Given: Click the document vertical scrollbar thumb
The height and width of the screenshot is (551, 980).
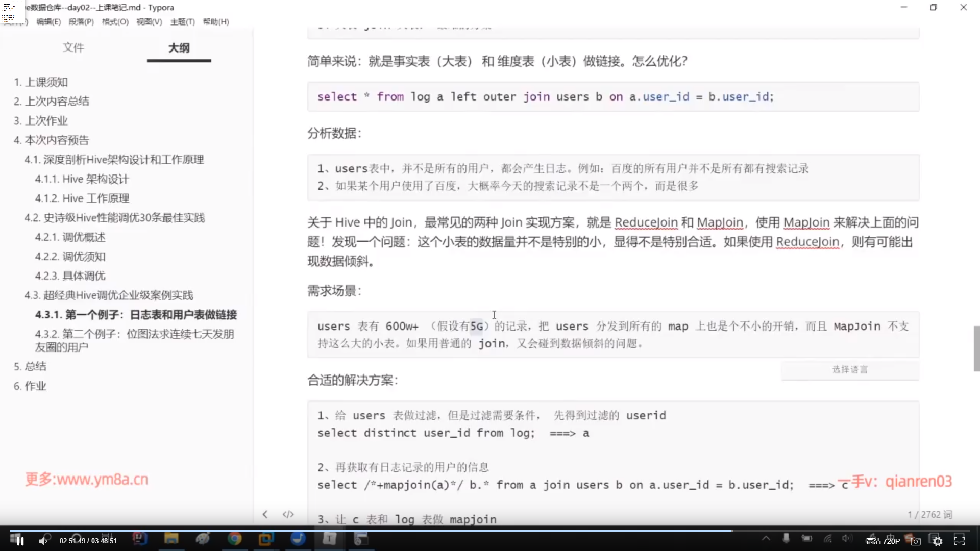Looking at the screenshot, I should 976,348.
